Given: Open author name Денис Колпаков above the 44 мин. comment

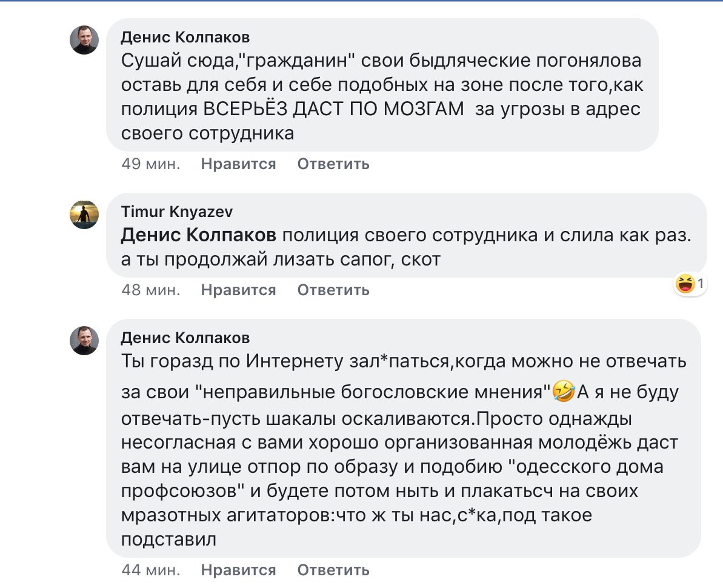Looking at the screenshot, I should tap(185, 338).
